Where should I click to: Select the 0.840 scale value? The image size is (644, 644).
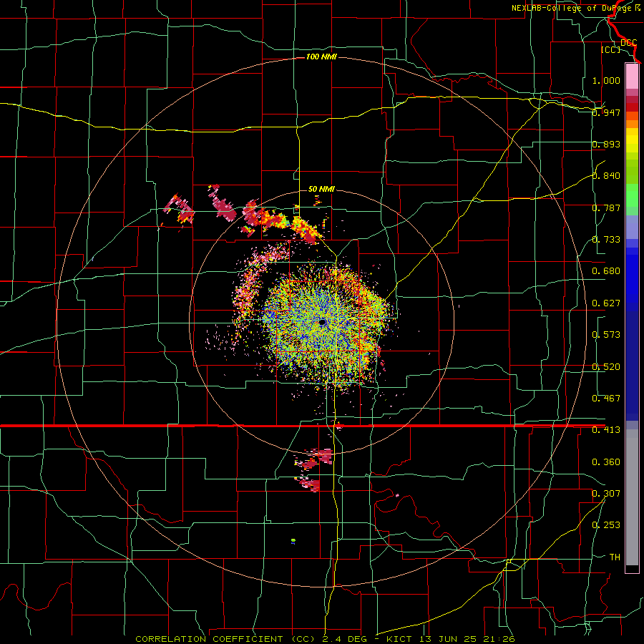tap(606, 176)
